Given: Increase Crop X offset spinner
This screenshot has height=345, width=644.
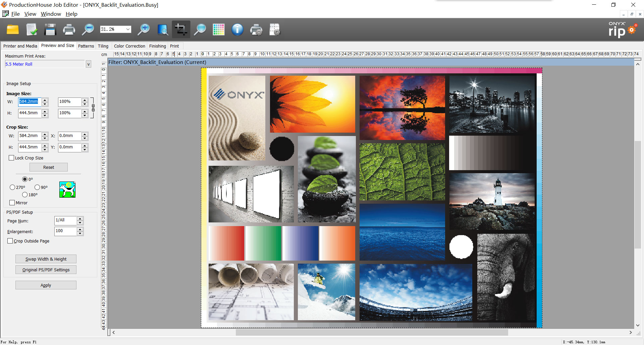Looking at the screenshot, I should (x=85, y=134).
